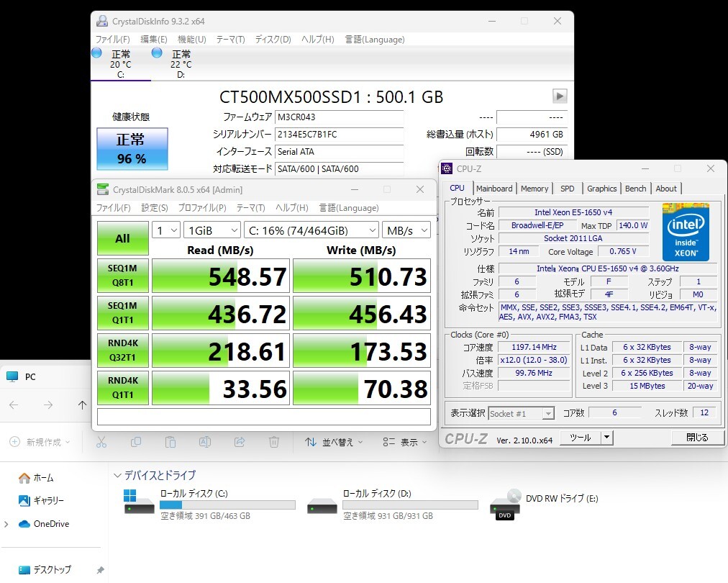Open 表示 view dropdown

pyautogui.click(x=404, y=442)
